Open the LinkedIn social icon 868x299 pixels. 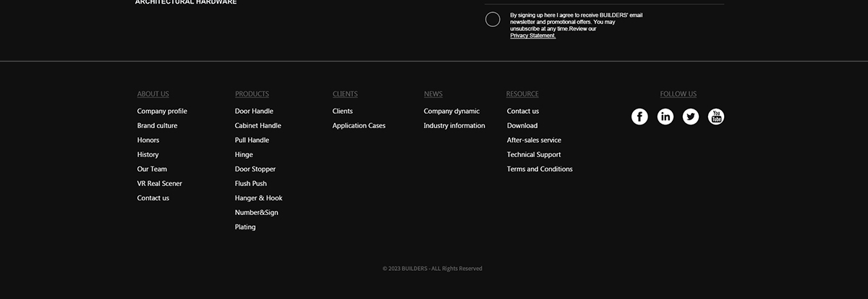click(x=665, y=117)
